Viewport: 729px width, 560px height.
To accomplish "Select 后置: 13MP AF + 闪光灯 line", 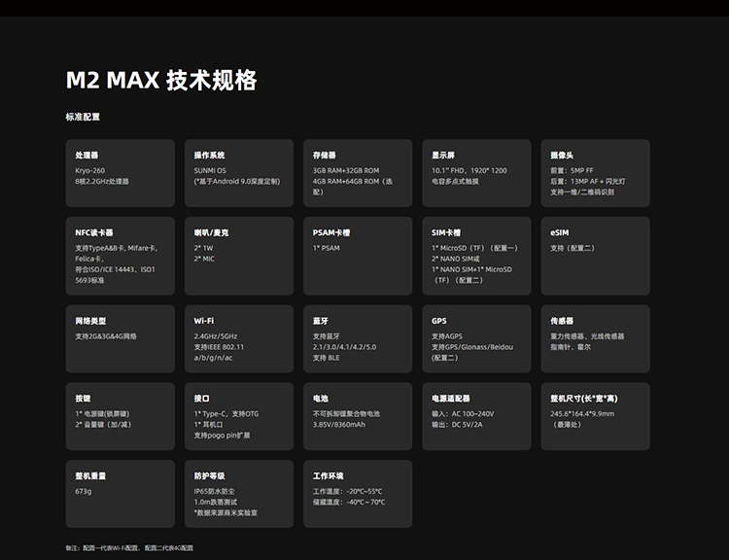I will click(588, 181).
